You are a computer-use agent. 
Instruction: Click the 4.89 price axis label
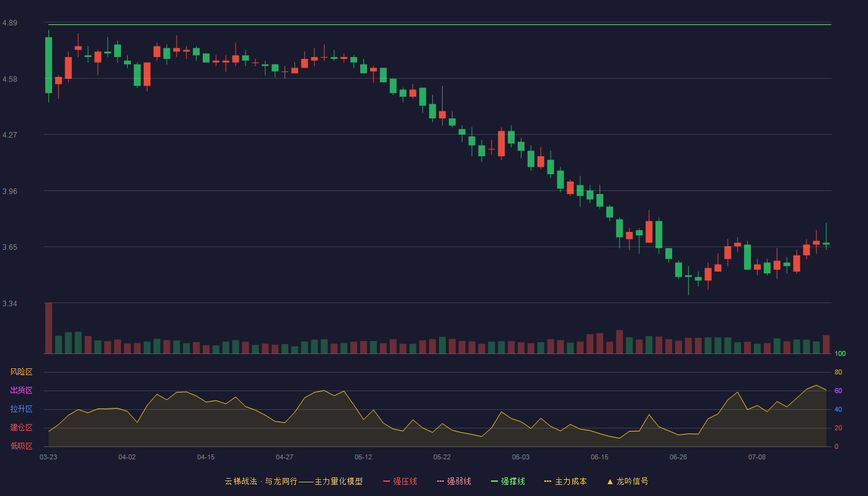[x=10, y=23]
